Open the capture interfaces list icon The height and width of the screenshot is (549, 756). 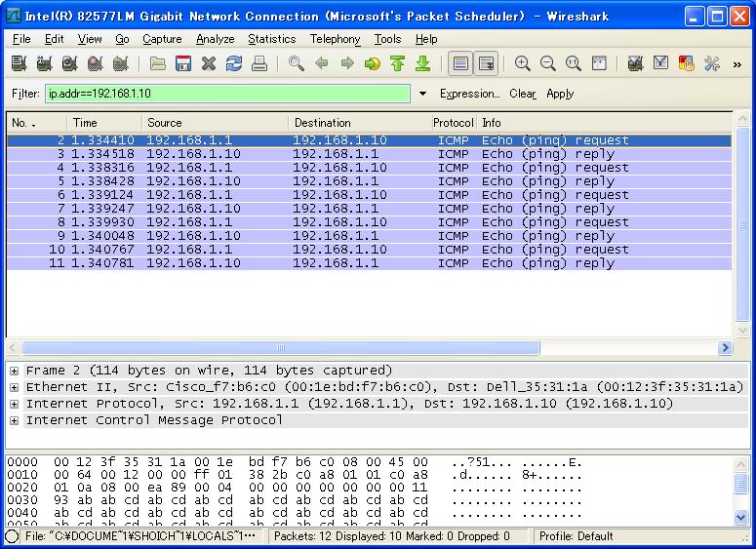[19, 63]
